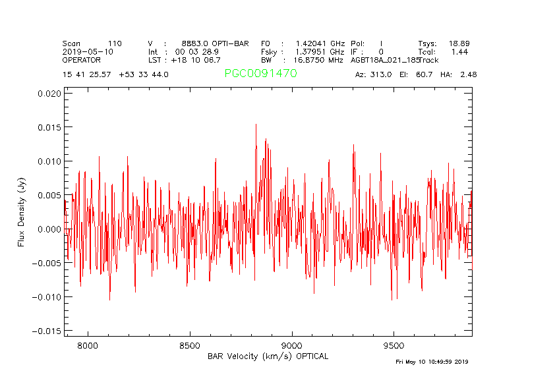555x392 pixels.
Task: Click the Fri May 10 10:49:59 2019 timestamp
Action: (432, 362)
